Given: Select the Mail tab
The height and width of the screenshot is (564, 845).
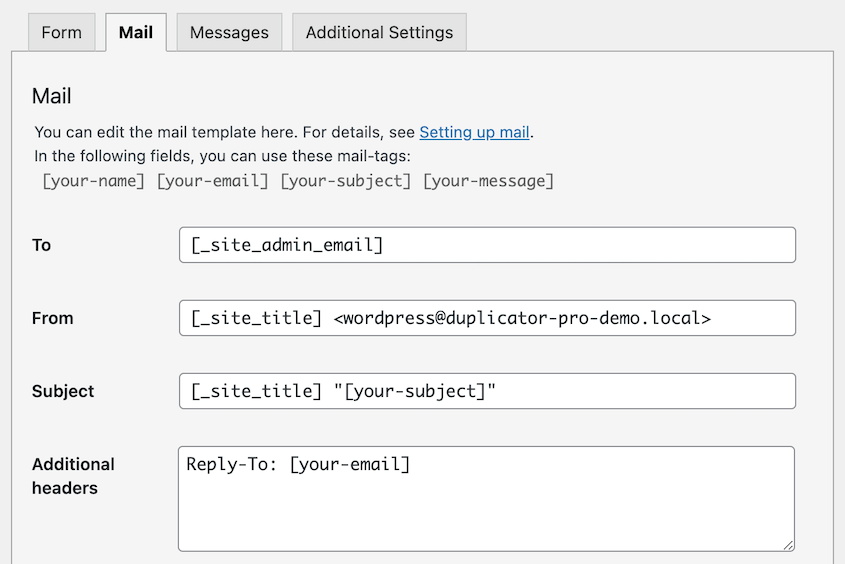Looking at the screenshot, I should (x=136, y=32).
